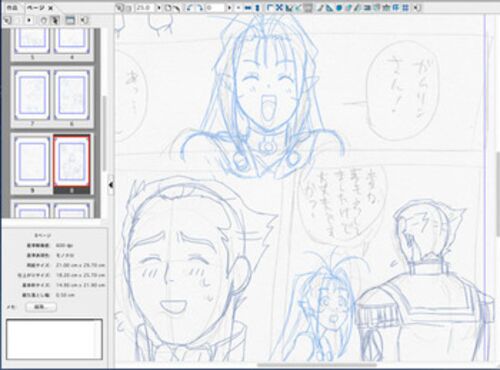This screenshot has height=370, width=500.
Task: Click into the empty memo text box
Action: 54,339
